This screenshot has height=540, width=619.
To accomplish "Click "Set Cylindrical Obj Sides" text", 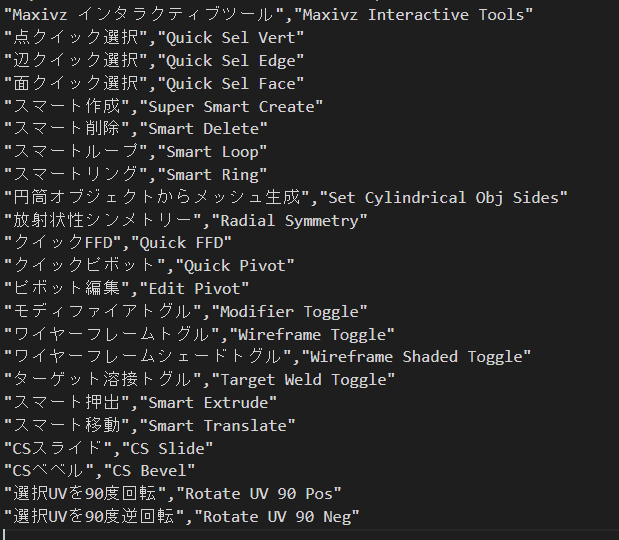I will click(x=443, y=198).
